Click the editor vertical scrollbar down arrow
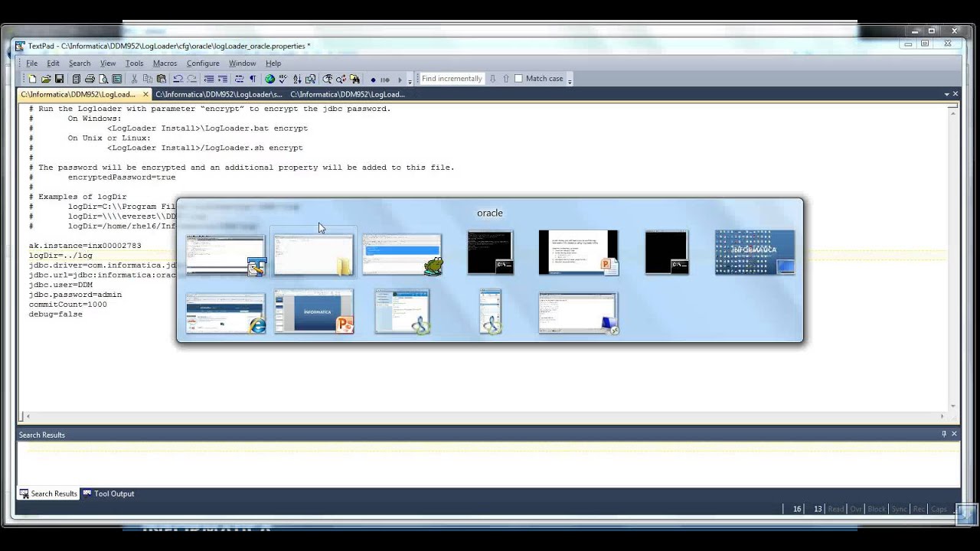 953,406
